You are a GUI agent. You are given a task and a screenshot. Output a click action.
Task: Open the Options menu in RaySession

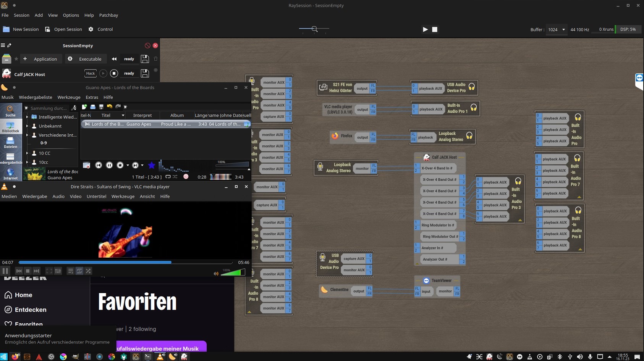[71, 15]
